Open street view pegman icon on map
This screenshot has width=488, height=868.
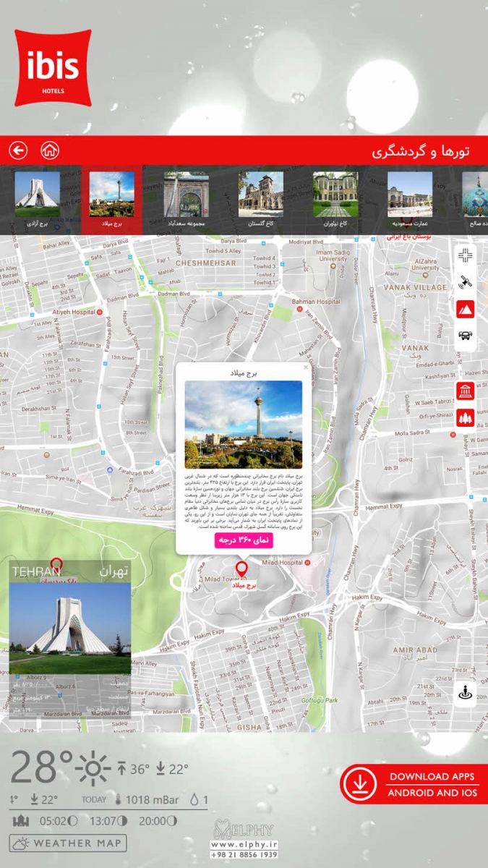pyautogui.click(x=466, y=693)
